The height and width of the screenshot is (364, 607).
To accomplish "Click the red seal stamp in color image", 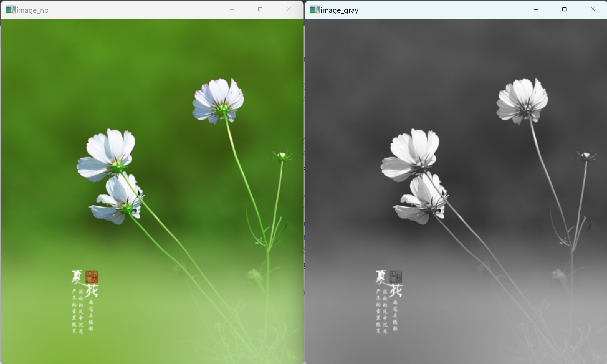I will [x=92, y=277].
